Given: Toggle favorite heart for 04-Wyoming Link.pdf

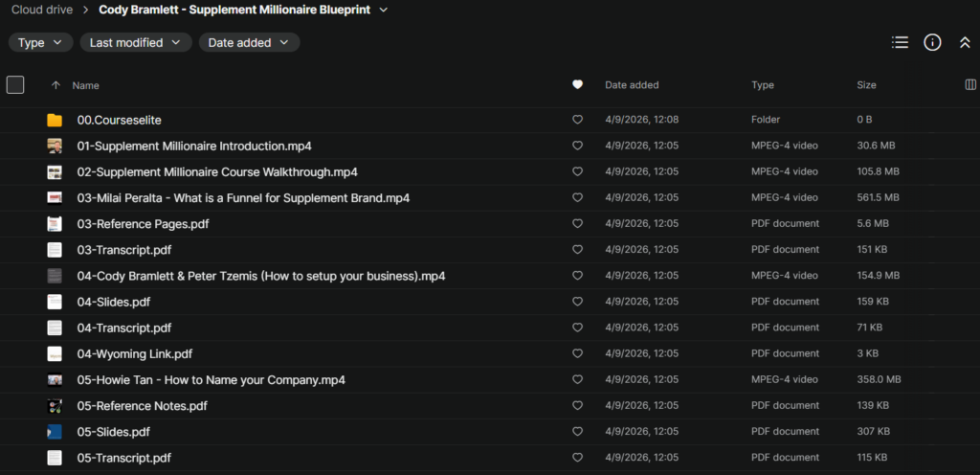Looking at the screenshot, I should pyautogui.click(x=577, y=354).
